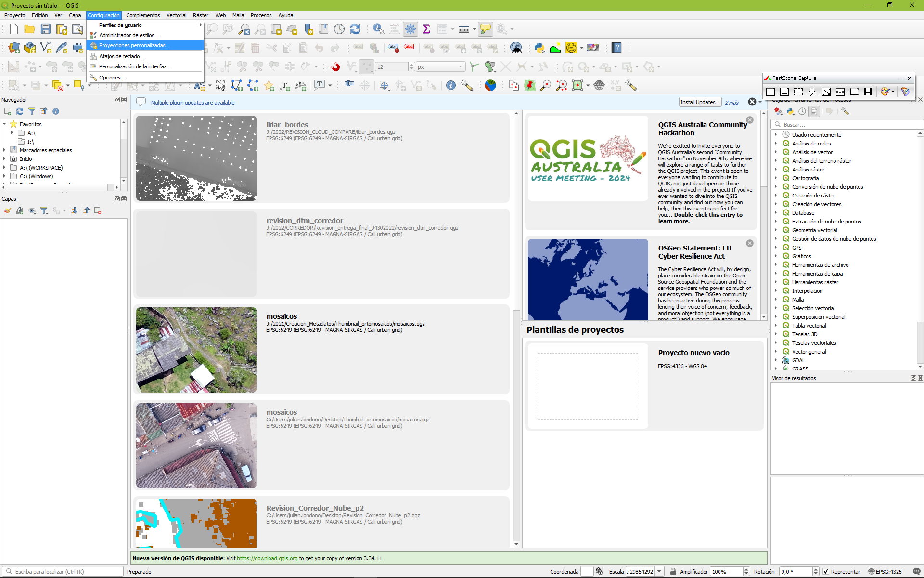Click Refresh in the Navegador panel
The height and width of the screenshot is (578, 924).
click(20, 111)
